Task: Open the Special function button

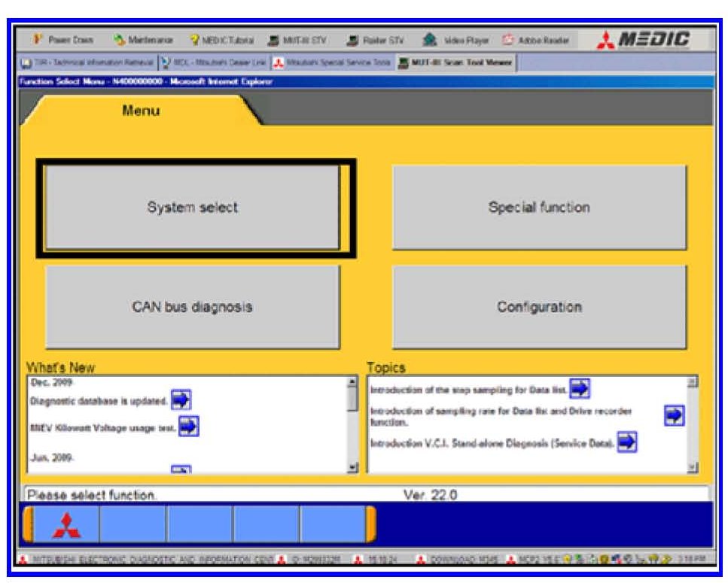Action: 539,208
